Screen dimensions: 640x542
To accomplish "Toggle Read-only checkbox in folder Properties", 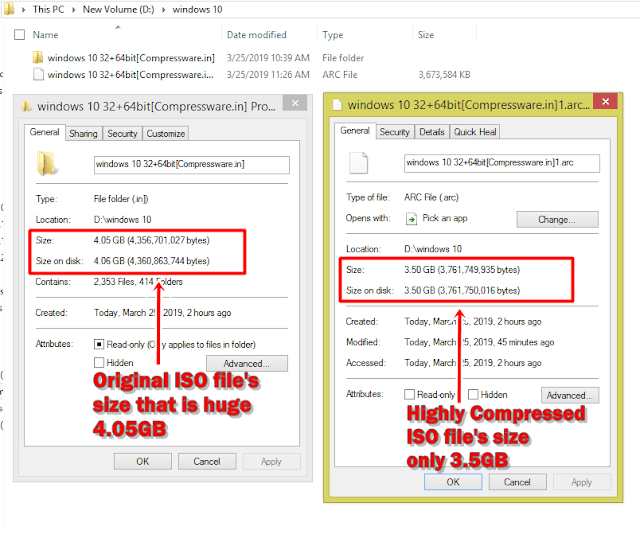I will [99, 344].
